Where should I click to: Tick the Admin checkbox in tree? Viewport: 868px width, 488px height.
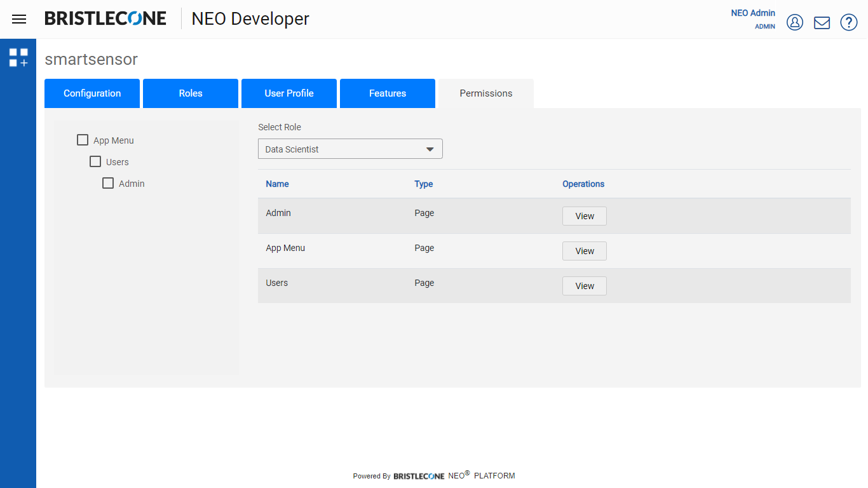pos(108,183)
